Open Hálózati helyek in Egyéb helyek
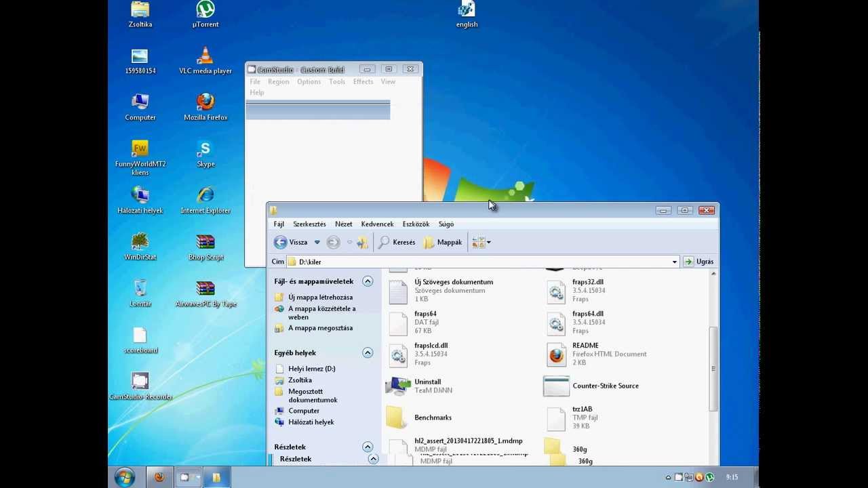 [311, 422]
